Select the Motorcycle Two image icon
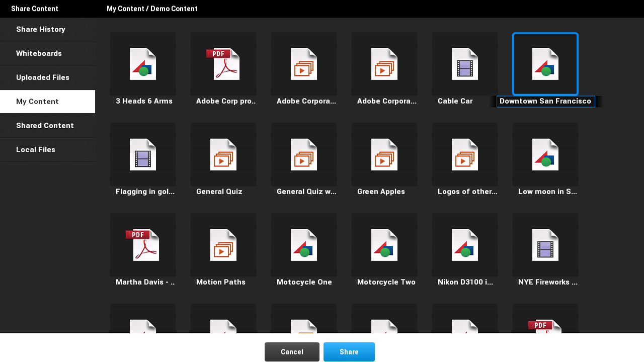644x362 pixels. point(384,245)
